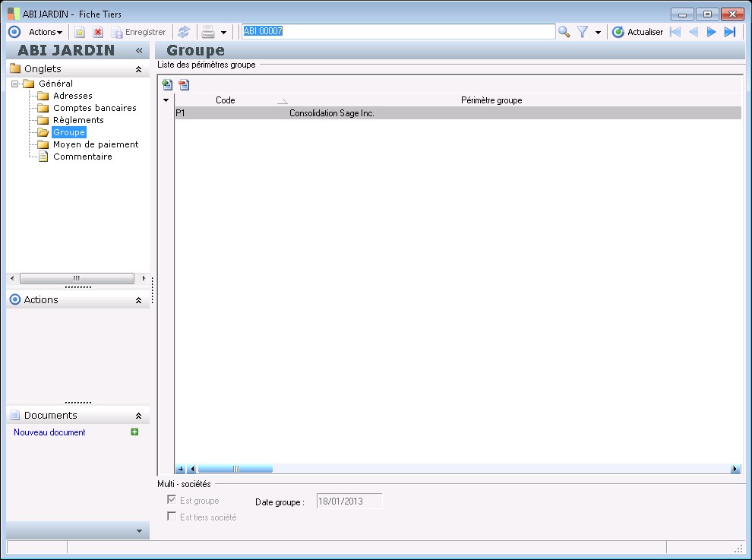Select Général in the tree
Screen dimensions: 752x560
pyautogui.click(x=55, y=84)
